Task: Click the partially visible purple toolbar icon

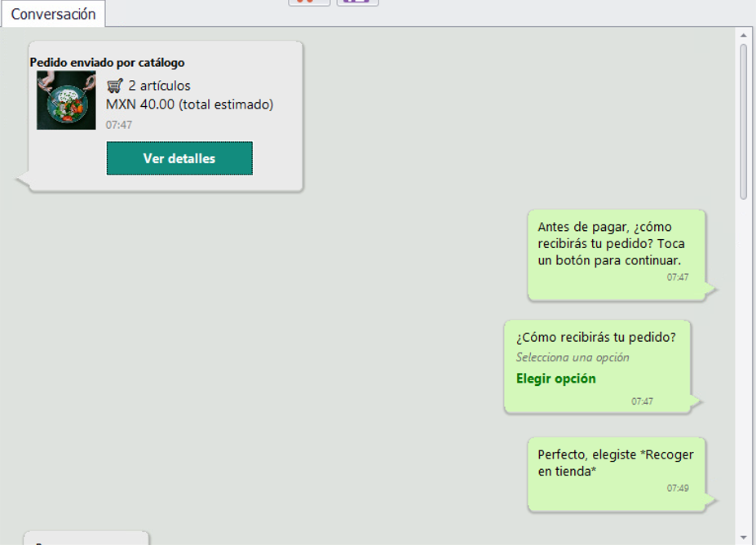Action: coord(357,2)
